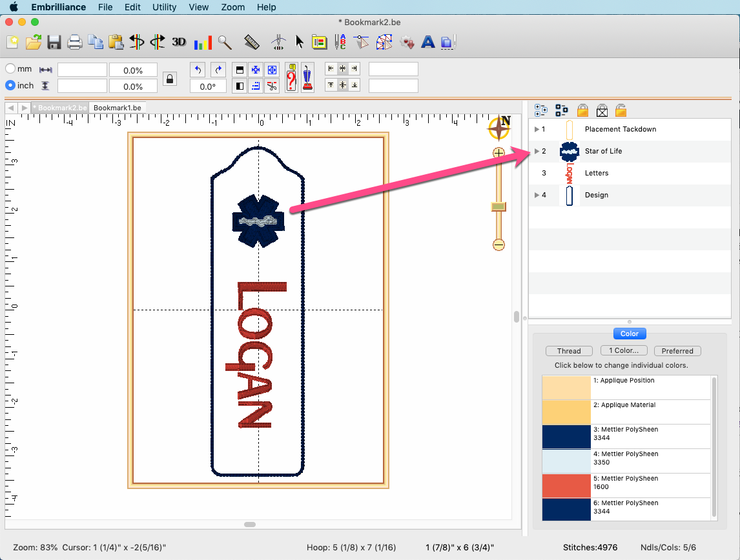Click the open padlock unlock icon
This screenshot has height=560, width=740.
(621, 110)
